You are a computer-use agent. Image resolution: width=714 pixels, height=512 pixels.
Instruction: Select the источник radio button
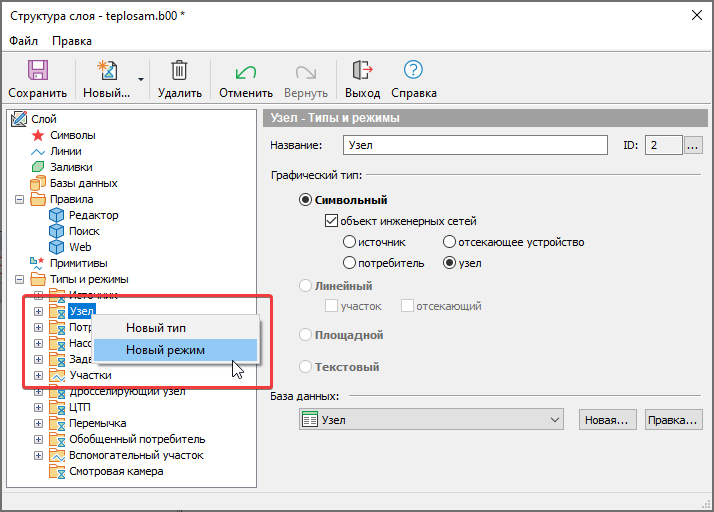tap(349, 242)
